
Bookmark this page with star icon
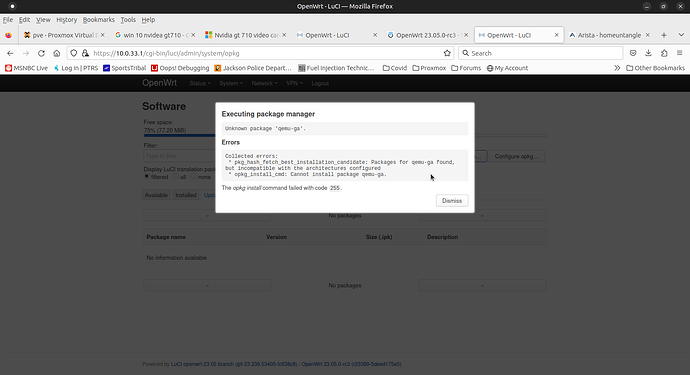pos(447,53)
